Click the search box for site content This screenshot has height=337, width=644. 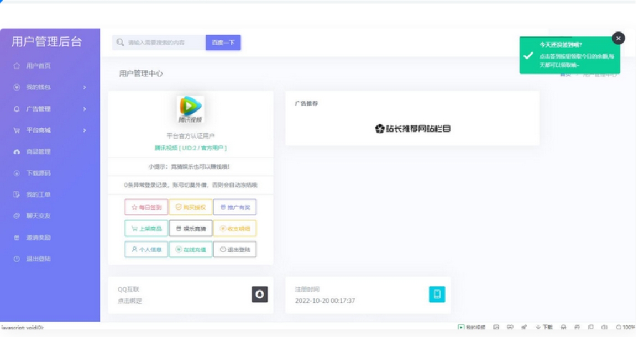159,43
